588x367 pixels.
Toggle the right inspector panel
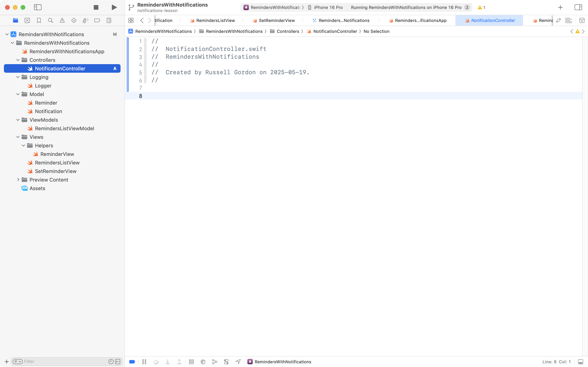tap(578, 7)
